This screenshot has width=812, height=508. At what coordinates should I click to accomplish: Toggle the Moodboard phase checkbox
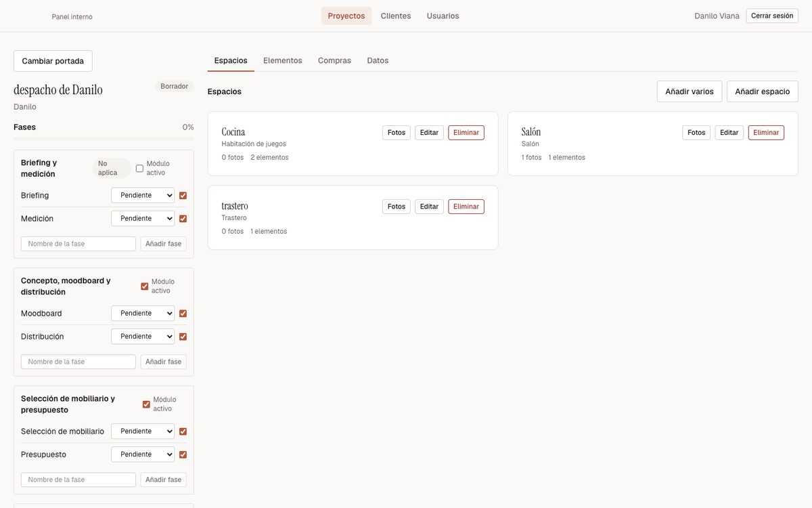pos(183,313)
